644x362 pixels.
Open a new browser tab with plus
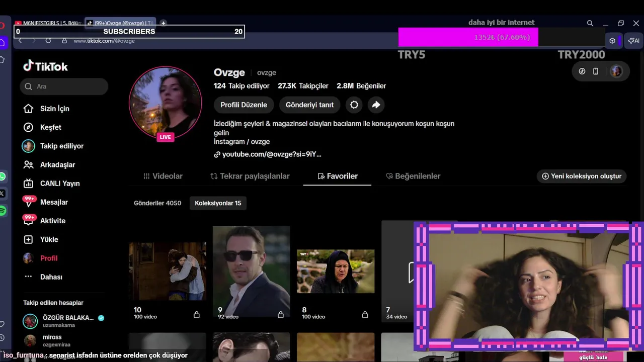point(163,23)
